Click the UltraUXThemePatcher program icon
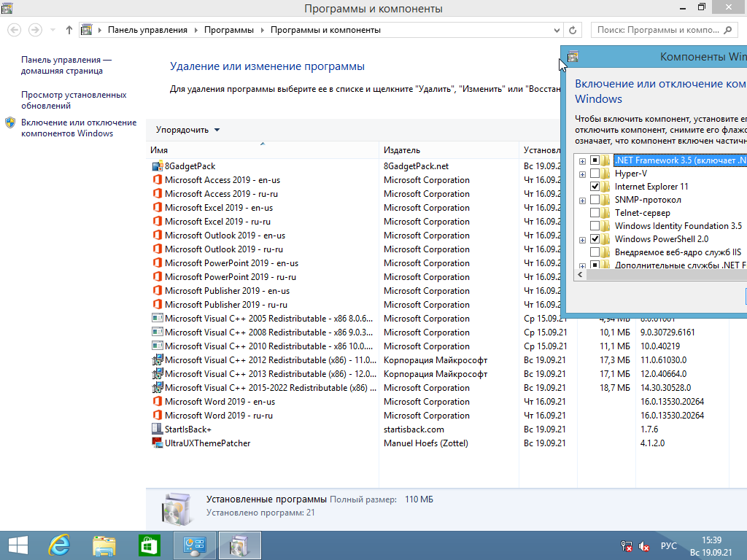The image size is (747, 560). (x=158, y=443)
